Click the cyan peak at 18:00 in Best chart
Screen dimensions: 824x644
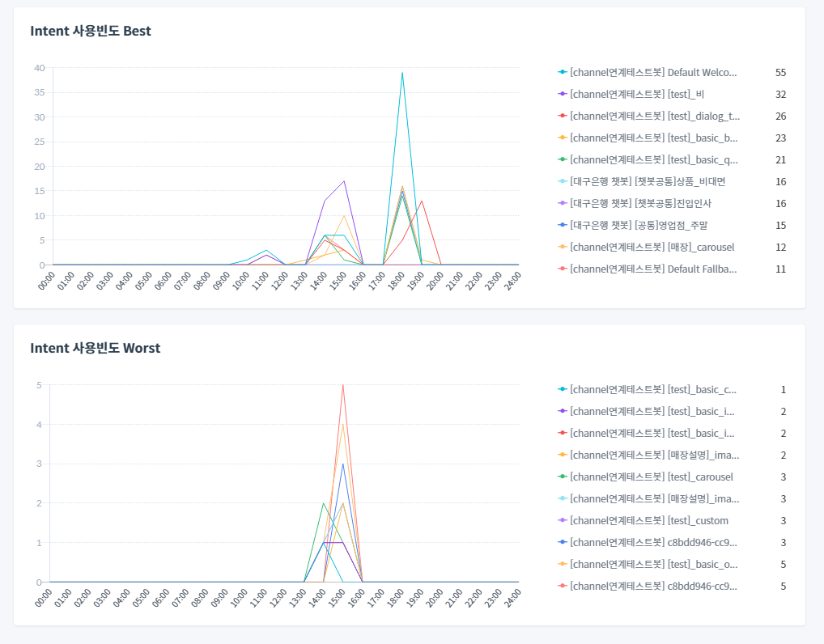coord(402,73)
